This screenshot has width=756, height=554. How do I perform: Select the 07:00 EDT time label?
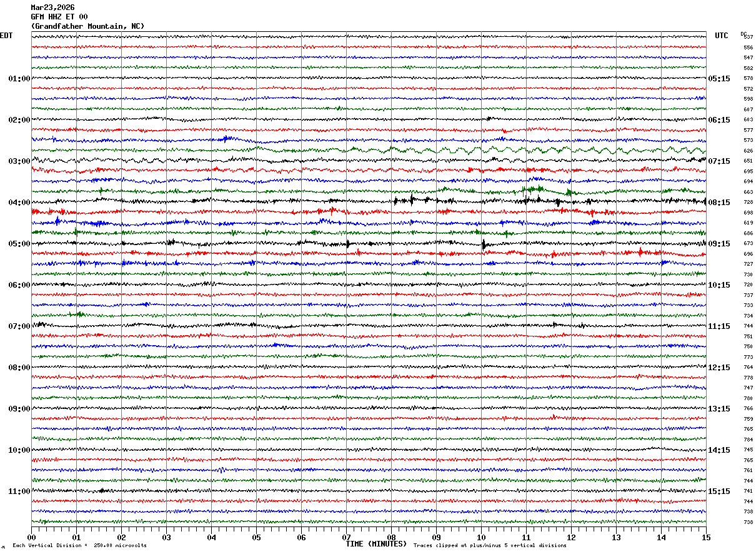(19, 326)
